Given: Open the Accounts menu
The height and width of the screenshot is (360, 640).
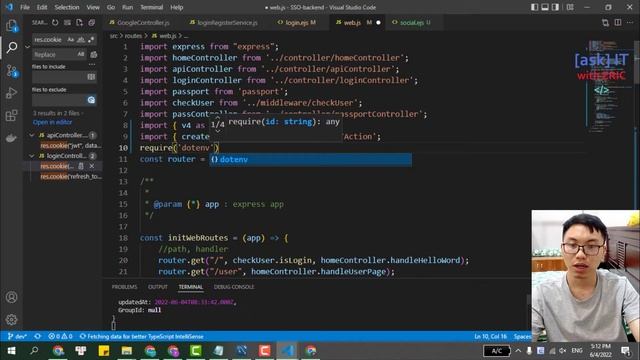Looking at the screenshot, I should pos(11,297).
